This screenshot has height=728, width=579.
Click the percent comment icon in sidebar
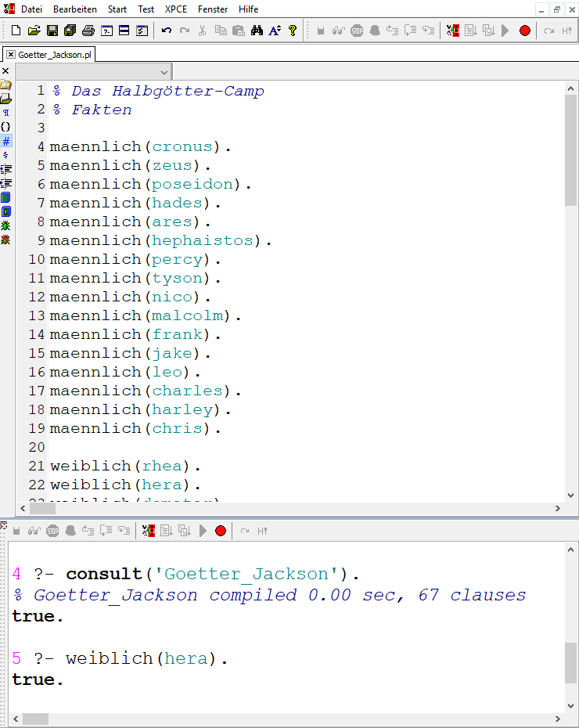tap(5, 155)
